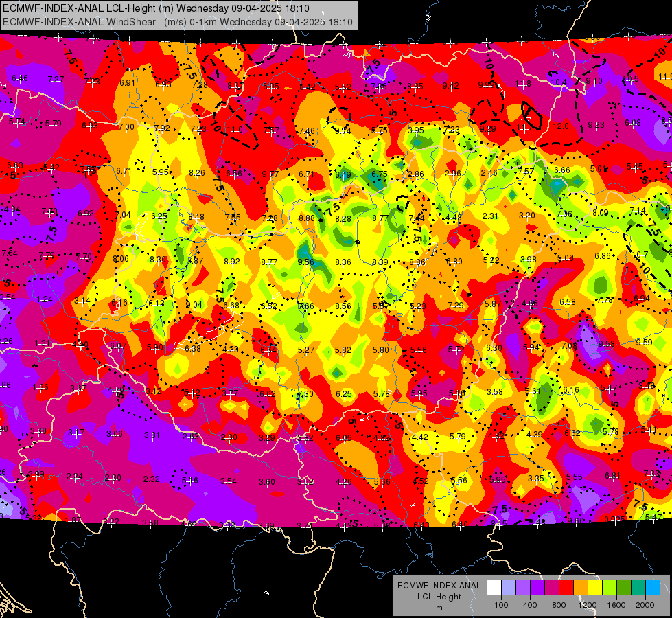Click the white swatch in the LCL-Height legend

494,587
